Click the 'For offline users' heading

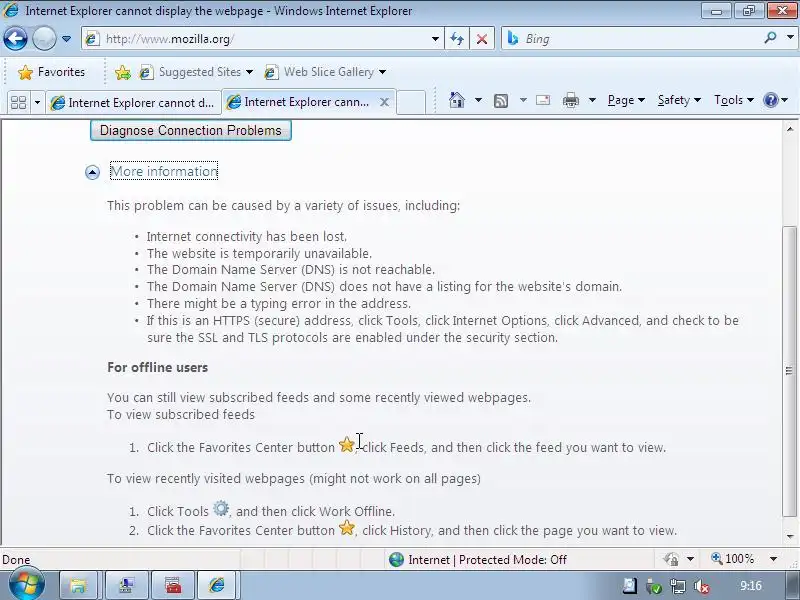(x=158, y=367)
